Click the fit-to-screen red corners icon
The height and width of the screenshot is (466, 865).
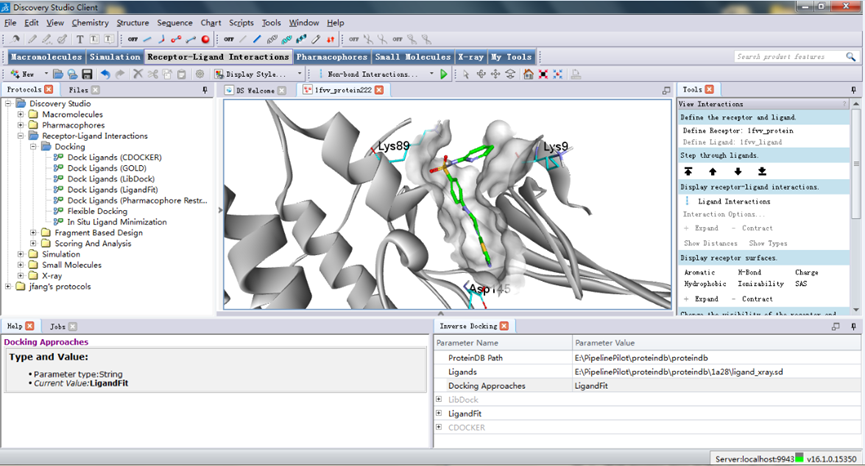543,74
